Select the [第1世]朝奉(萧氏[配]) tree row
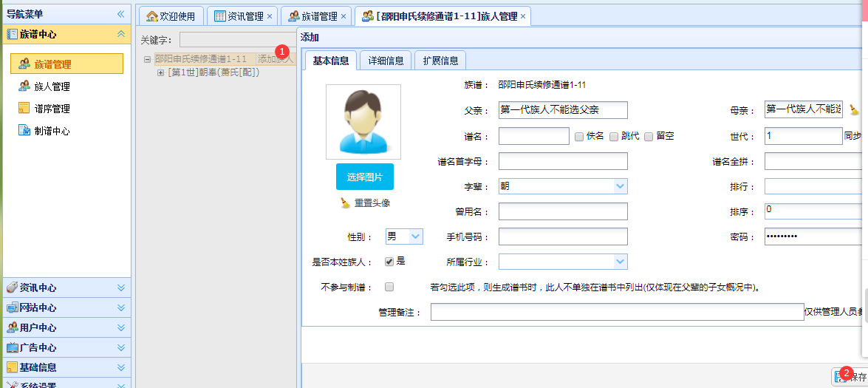The width and height of the screenshot is (868, 388). coord(213,72)
